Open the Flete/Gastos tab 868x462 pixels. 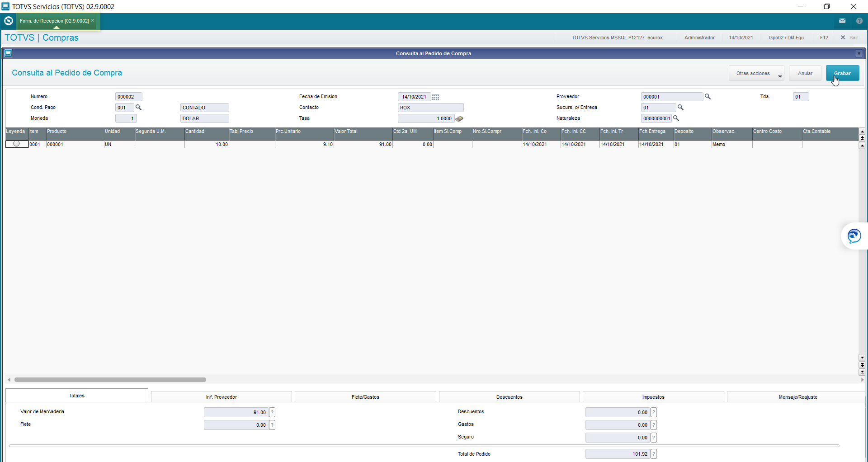[x=365, y=397]
